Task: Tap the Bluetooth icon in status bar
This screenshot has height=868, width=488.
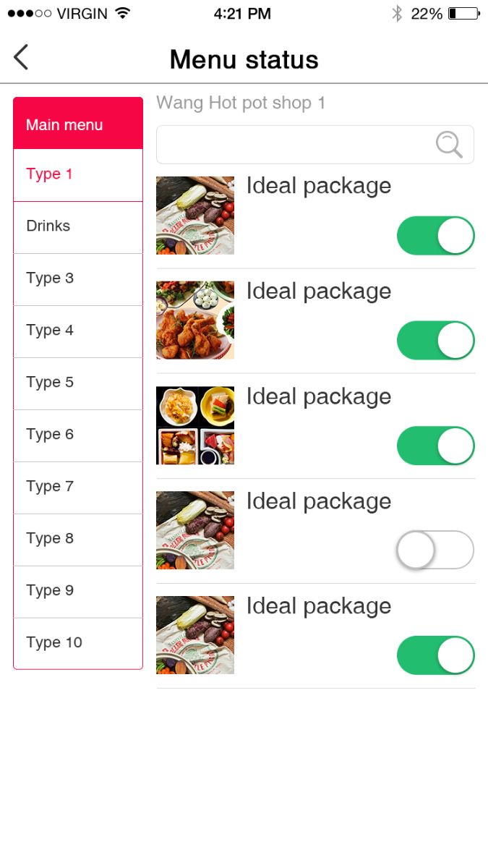Action: pyautogui.click(x=397, y=14)
